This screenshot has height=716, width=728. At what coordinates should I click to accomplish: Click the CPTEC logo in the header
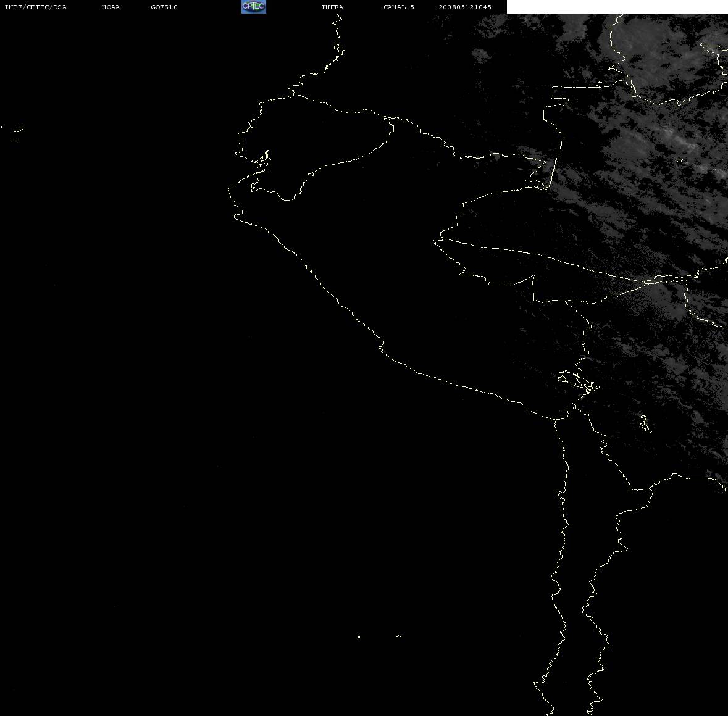coord(254,7)
